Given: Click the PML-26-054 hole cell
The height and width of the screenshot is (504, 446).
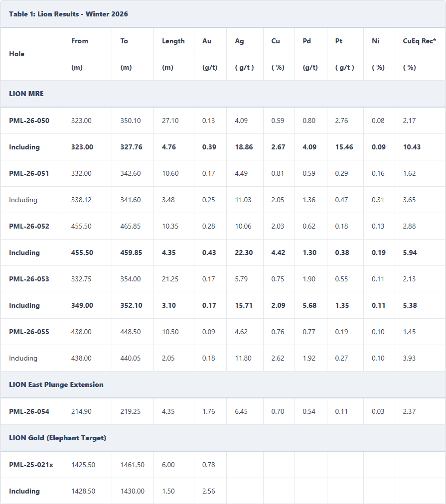Looking at the screenshot, I should coord(29,411).
